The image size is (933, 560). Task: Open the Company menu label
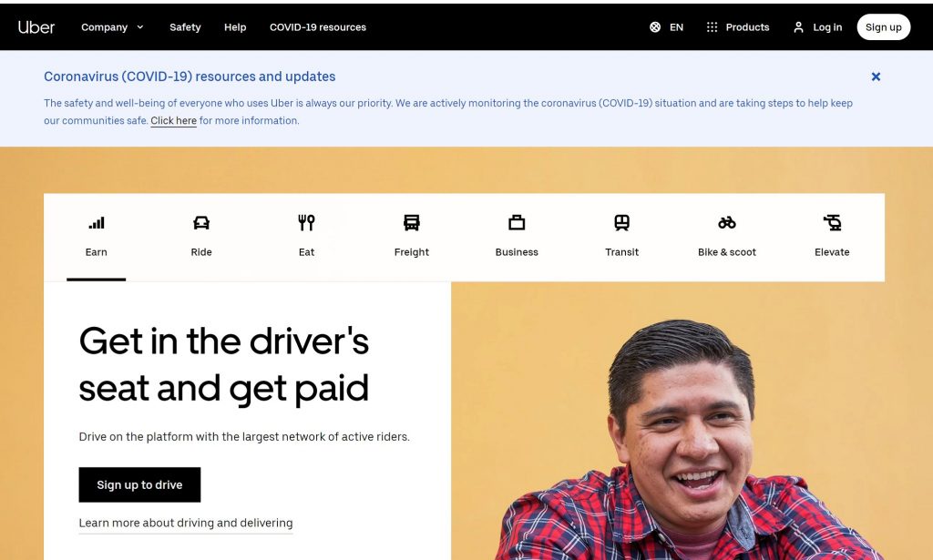coord(104,27)
